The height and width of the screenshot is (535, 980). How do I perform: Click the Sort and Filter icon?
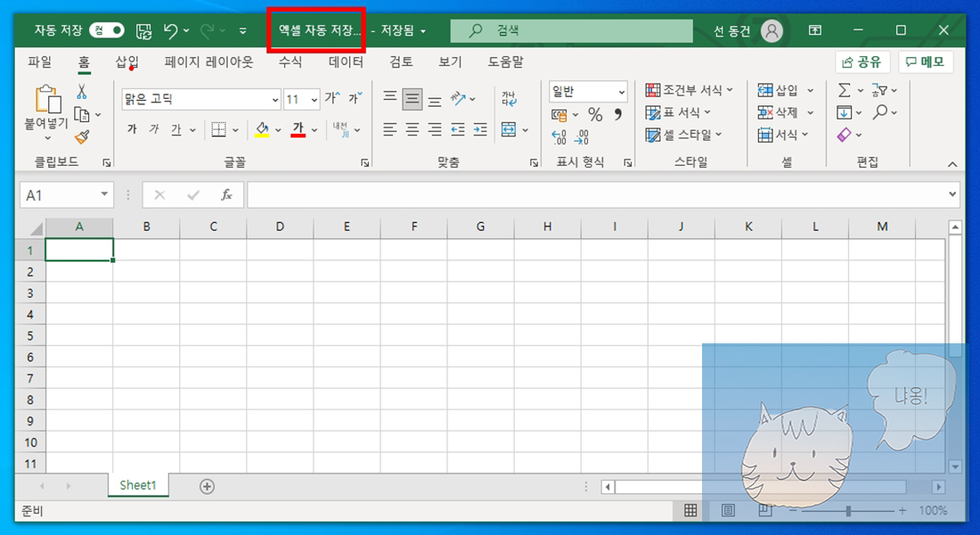(879, 90)
